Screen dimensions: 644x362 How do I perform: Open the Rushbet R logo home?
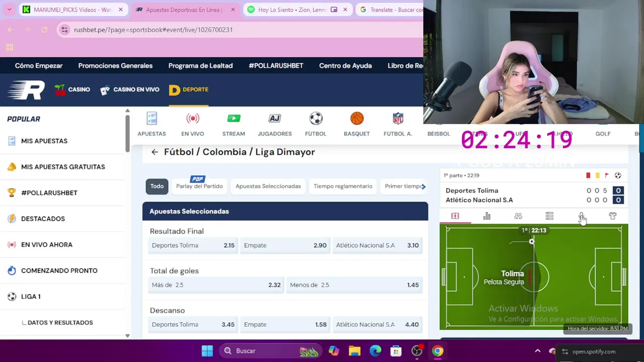tap(26, 90)
